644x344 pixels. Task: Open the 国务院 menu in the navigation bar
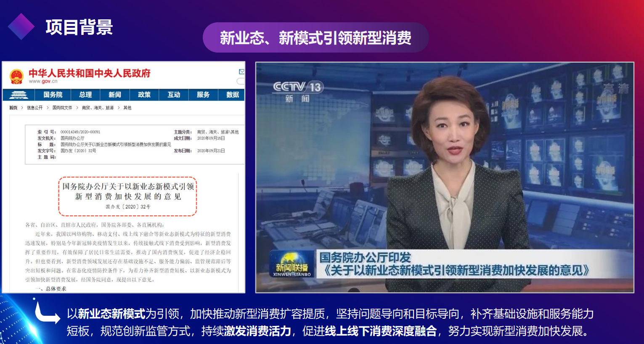point(53,95)
